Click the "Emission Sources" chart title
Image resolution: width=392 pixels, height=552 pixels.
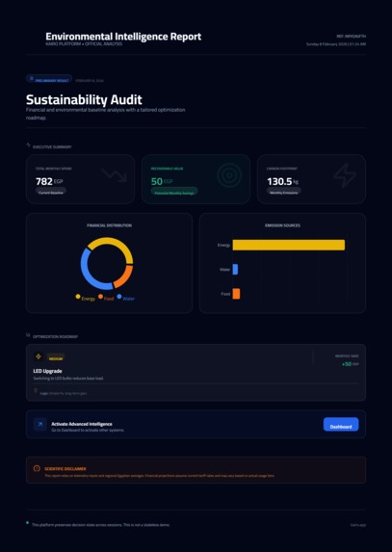point(282,225)
